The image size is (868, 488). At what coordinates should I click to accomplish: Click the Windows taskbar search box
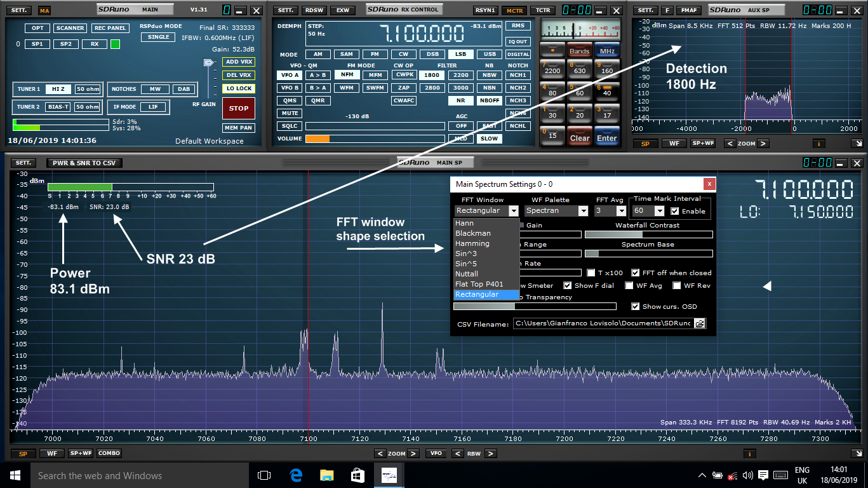(x=139, y=475)
